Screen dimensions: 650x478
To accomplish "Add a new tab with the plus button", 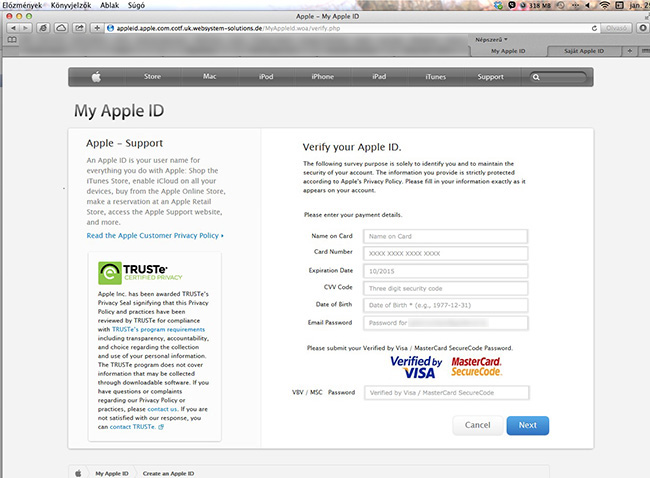I will (x=630, y=51).
